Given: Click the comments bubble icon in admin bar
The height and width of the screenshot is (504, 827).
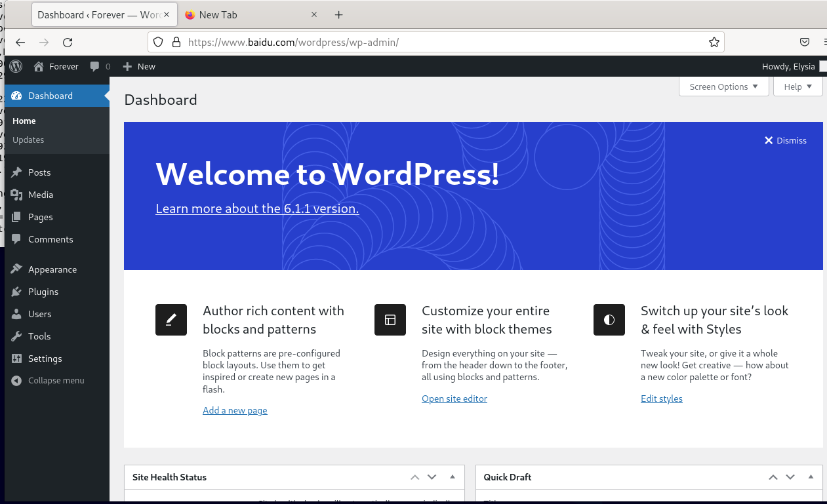Looking at the screenshot, I should pyautogui.click(x=95, y=66).
